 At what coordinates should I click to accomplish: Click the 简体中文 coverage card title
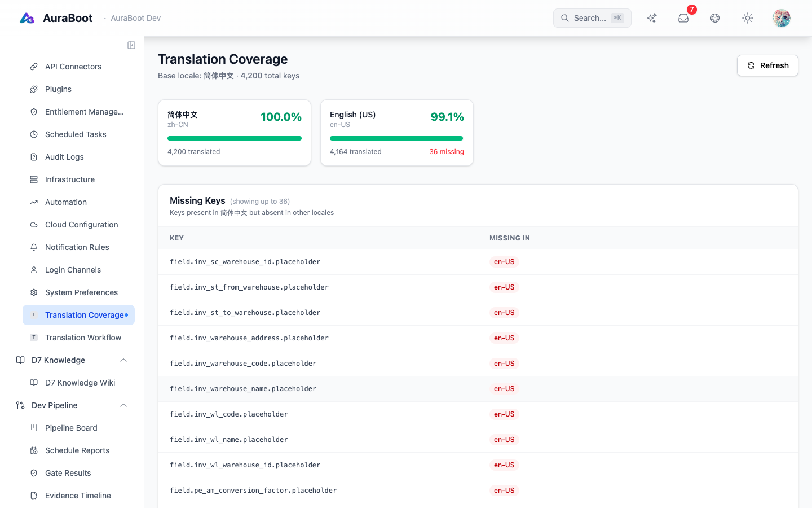(x=183, y=115)
